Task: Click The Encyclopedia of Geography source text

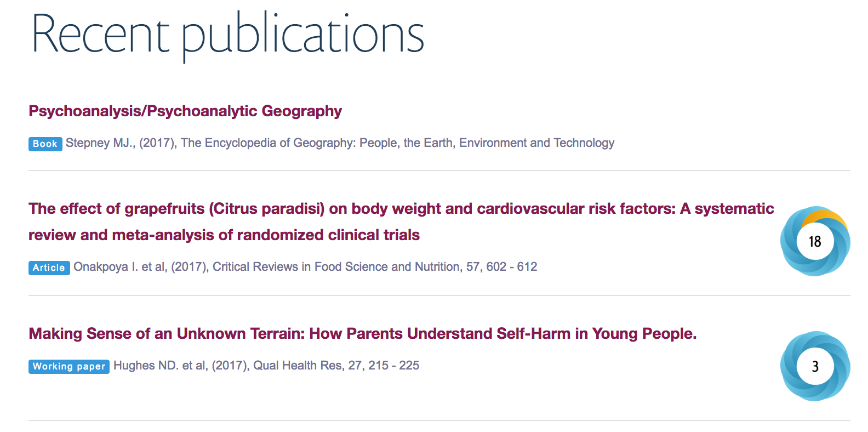Action: (x=397, y=143)
